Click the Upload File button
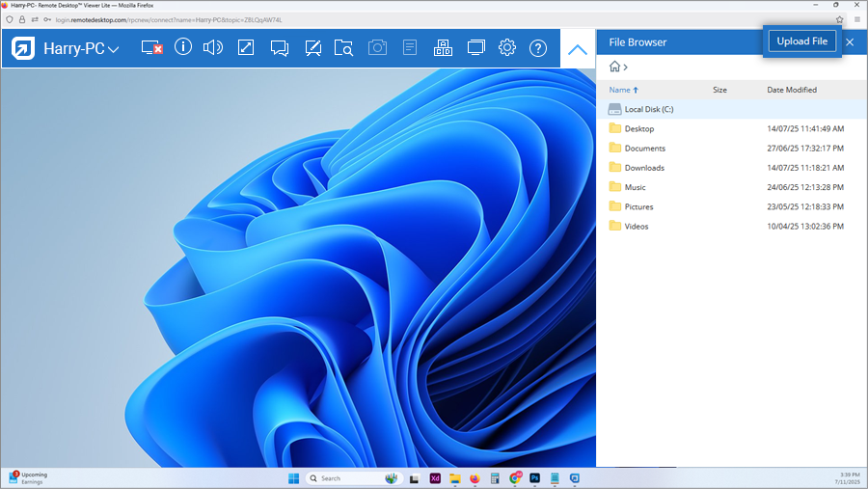 802,41
